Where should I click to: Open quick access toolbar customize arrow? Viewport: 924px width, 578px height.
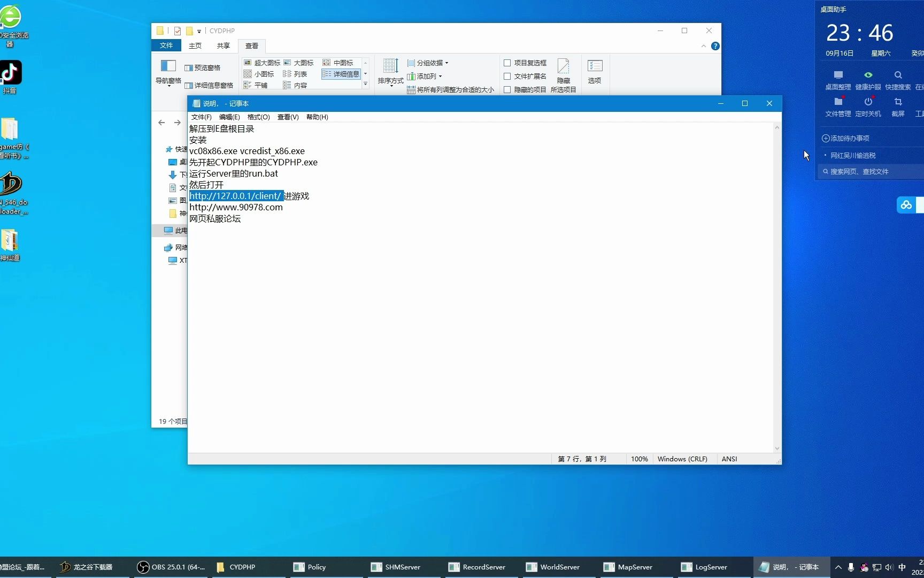tap(199, 31)
